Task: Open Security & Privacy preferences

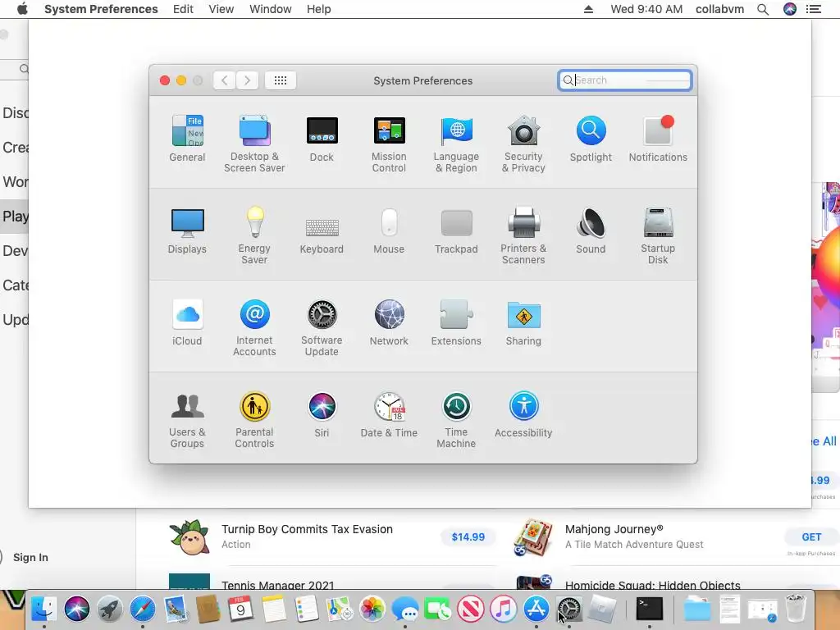Action: (523, 144)
